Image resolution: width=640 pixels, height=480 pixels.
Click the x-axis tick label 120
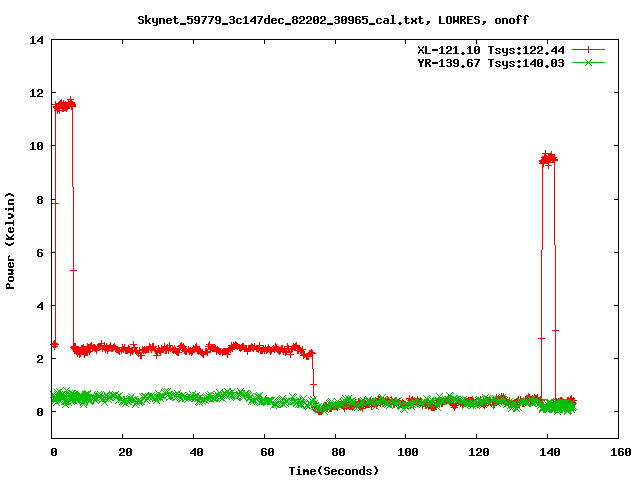point(479,452)
